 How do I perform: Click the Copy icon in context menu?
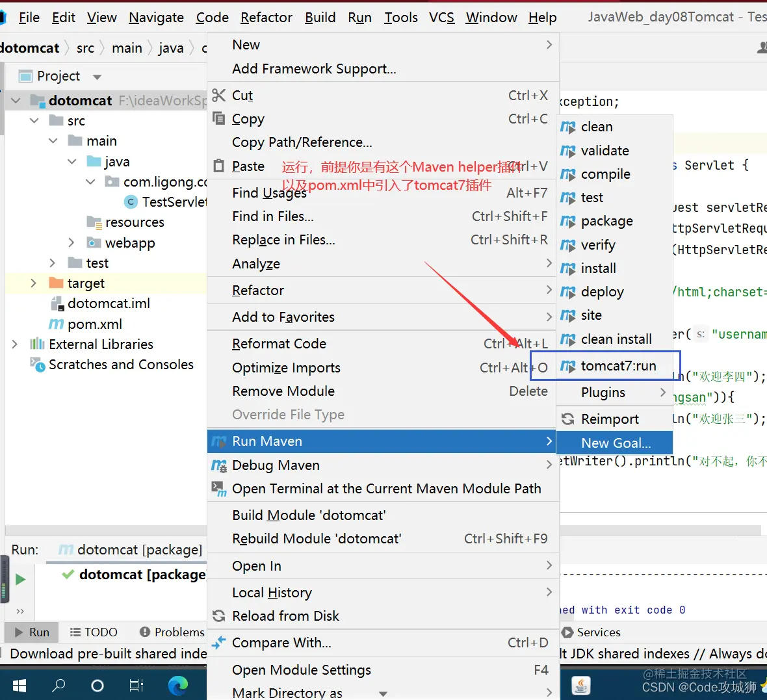pos(218,118)
